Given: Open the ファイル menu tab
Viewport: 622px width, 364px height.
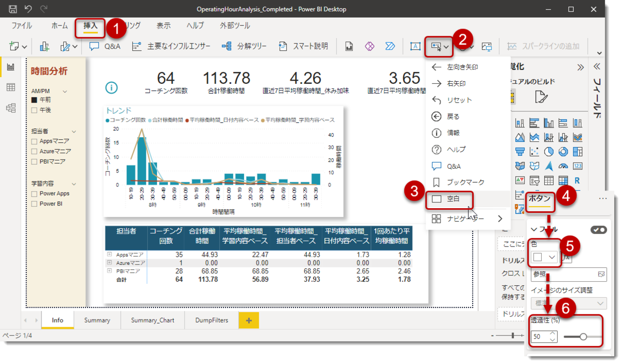Looking at the screenshot, I should coord(22,25).
